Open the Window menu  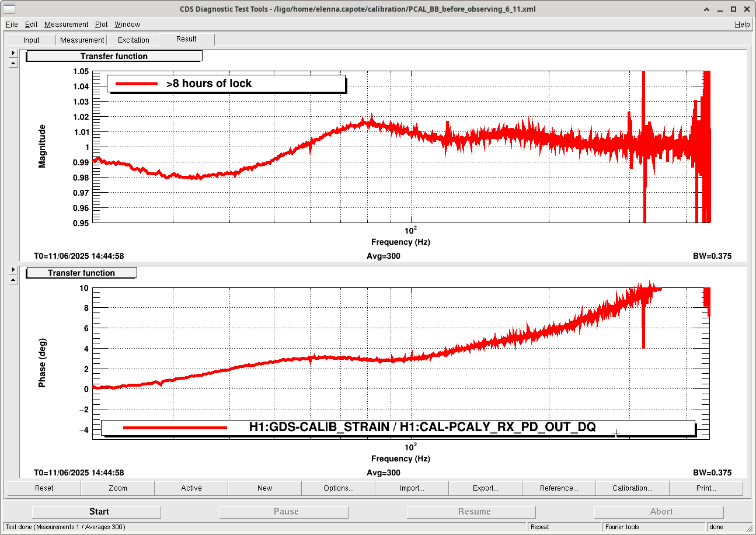point(127,25)
